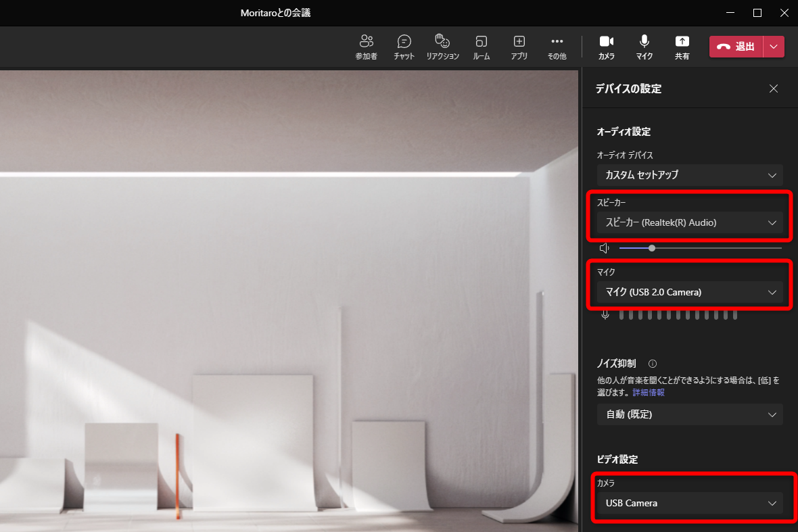Click the Moritaroとの会議 window title
Viewport: 798px width, 532px height.
point(275,13)
